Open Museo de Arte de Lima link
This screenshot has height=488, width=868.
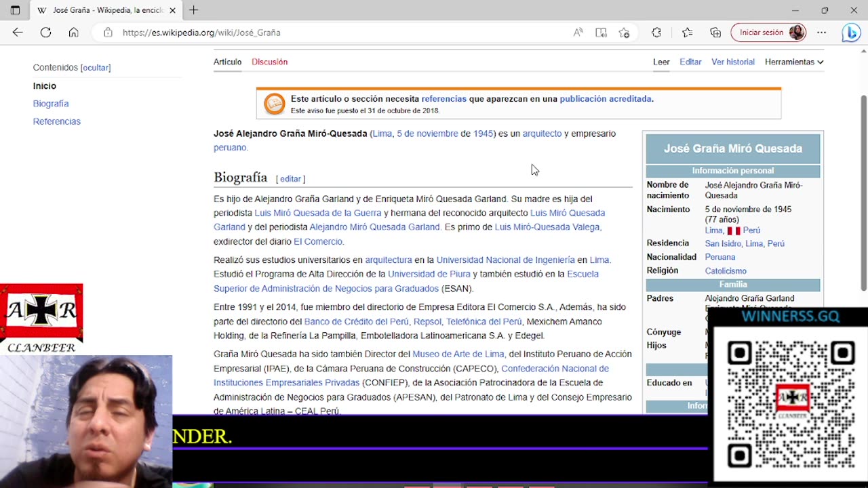(458, 354)
